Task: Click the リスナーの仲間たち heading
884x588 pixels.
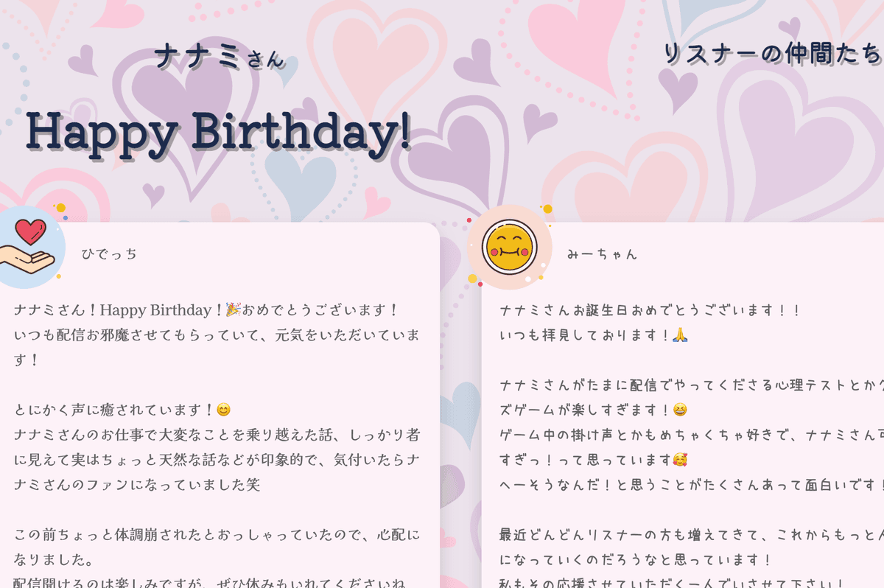Action: [773, 54]
